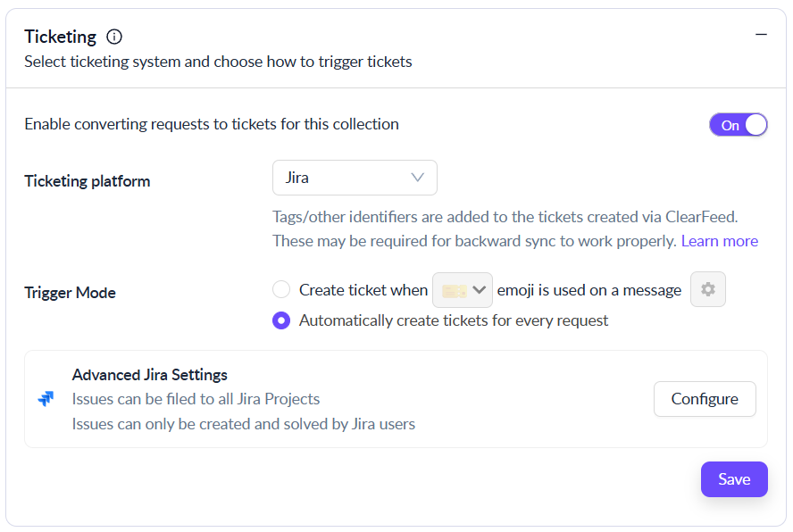This screenshot has width=793, height=532.
Task: Click the Ticketing section heading
Action: coord(60,37)
